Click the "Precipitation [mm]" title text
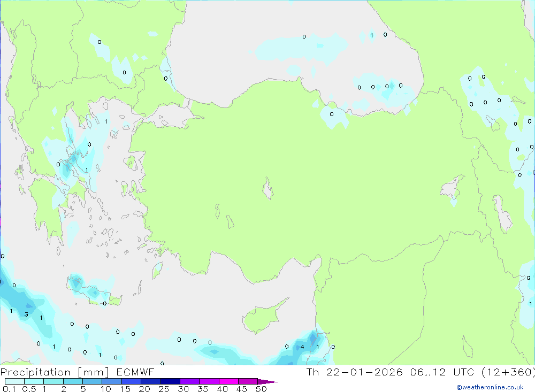The width and height of the screenshot is (535, 392). [x=55, y=372]
